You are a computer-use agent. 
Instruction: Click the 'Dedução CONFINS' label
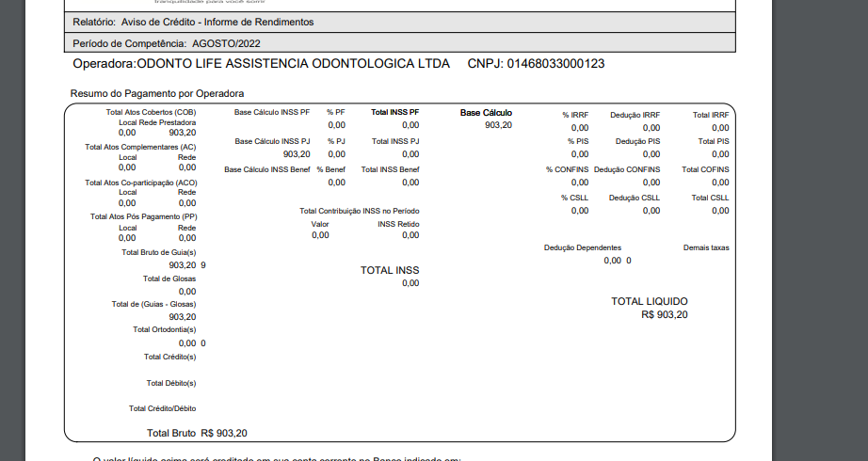coord(627,170)
